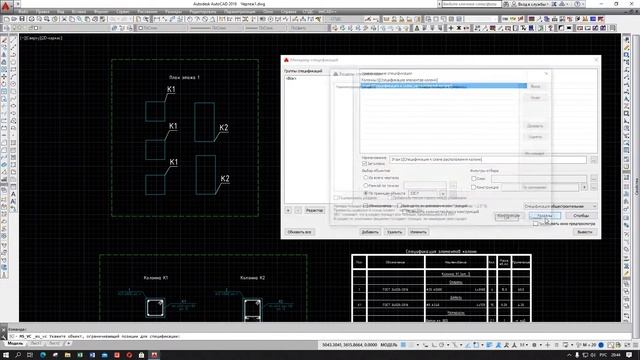Click the New drawing toolbar icon
Screen dimensions: 640x360
[7, 19]
